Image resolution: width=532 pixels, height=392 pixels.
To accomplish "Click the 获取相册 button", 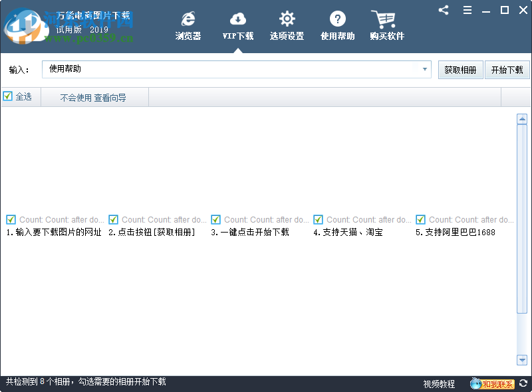I will pyautogui.click(x=460, y=70).
